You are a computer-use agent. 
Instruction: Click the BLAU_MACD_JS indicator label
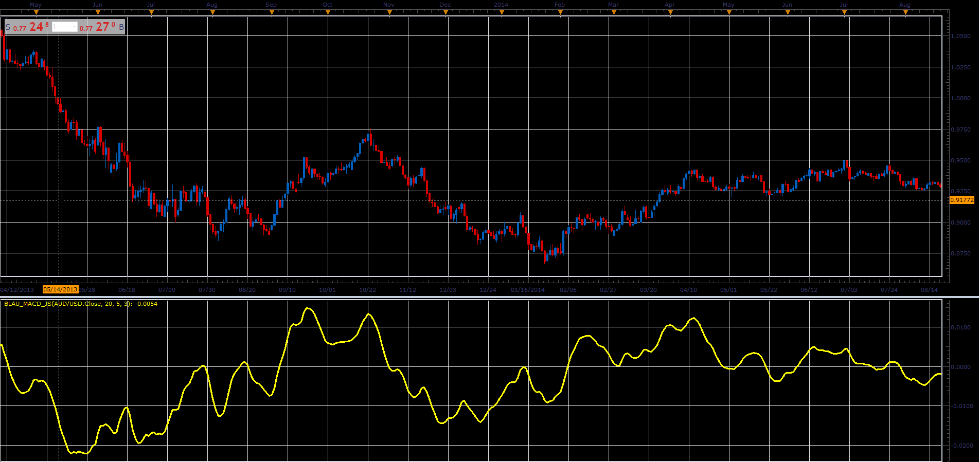(x=81, y=304)
